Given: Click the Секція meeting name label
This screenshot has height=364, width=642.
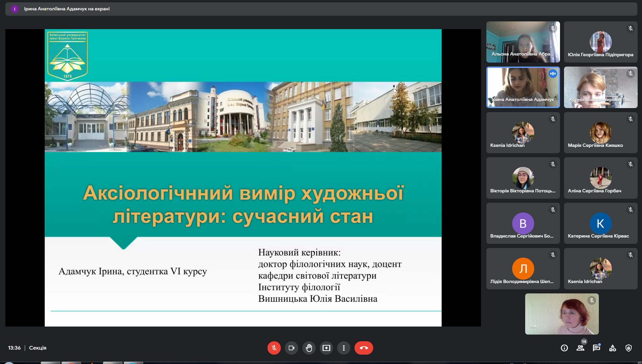Looking at the screenshot, I should 38,348.
